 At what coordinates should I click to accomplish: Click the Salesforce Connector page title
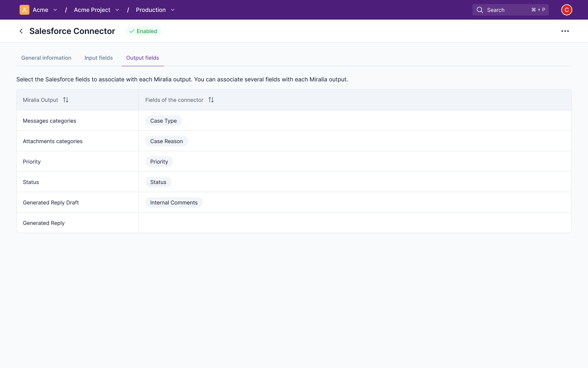coord(72,31)
